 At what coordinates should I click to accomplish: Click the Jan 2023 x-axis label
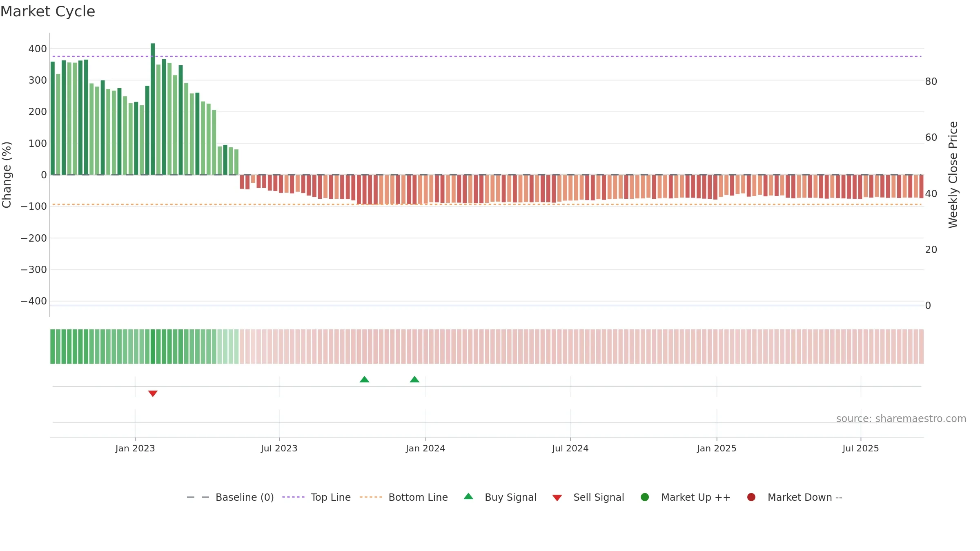click(135, 449)
